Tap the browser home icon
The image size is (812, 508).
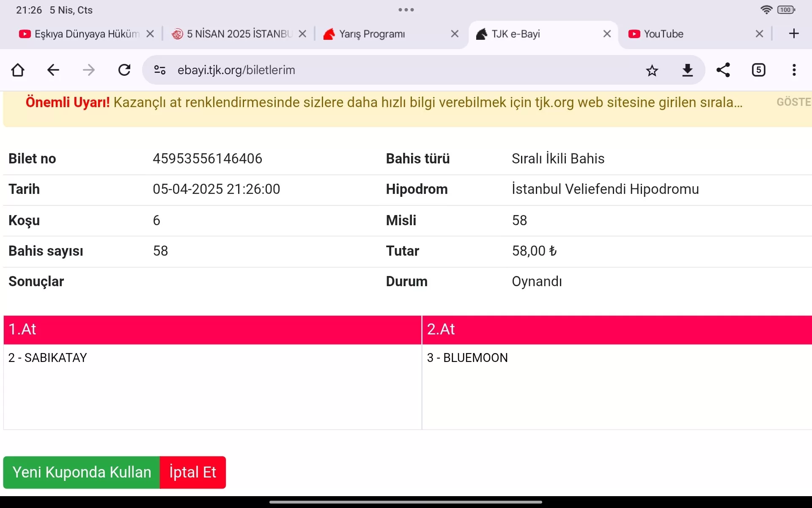click(x=18, y=70)
